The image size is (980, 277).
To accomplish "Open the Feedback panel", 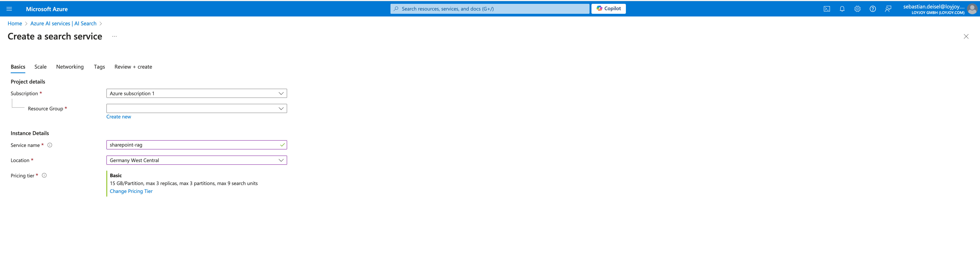I will (x=888, y=8).
